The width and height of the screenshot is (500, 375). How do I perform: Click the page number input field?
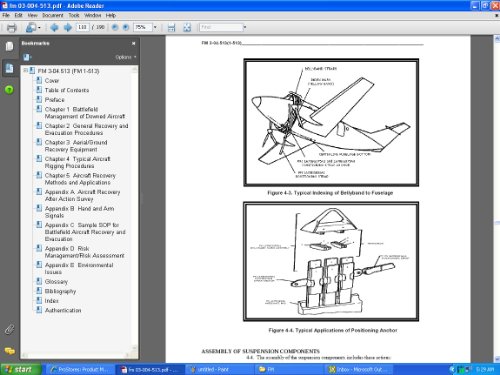[82, 27]
